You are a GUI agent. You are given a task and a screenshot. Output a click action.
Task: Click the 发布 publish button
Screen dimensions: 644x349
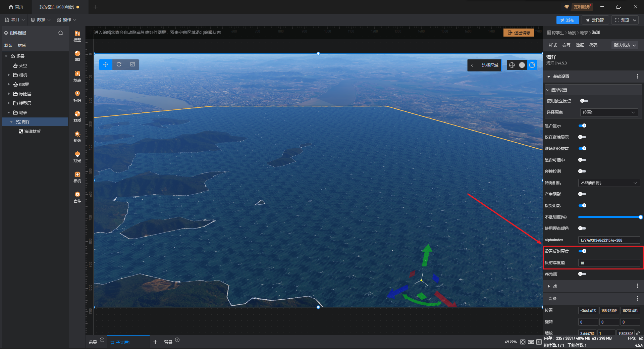[568, 20]
